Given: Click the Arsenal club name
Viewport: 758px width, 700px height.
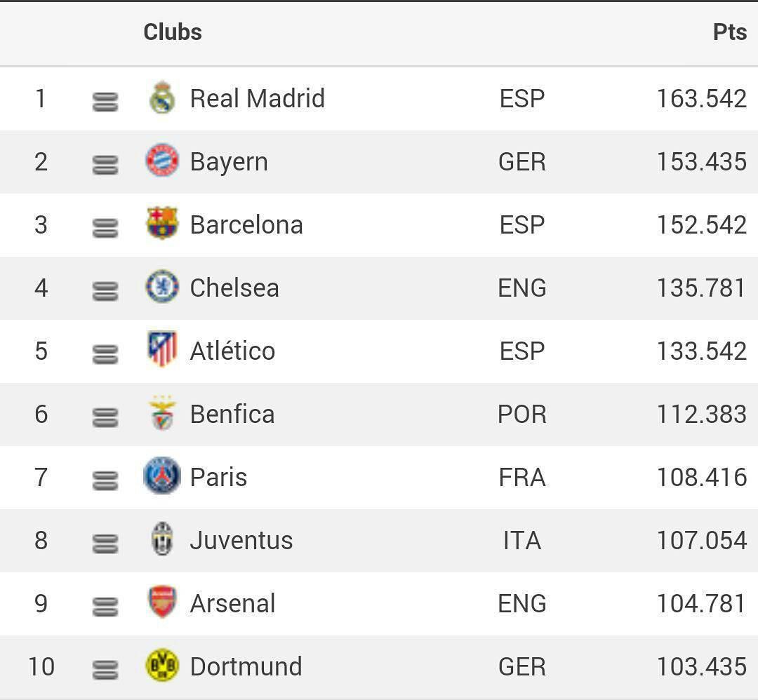Looking at the screenshot, I should point(232,603).
